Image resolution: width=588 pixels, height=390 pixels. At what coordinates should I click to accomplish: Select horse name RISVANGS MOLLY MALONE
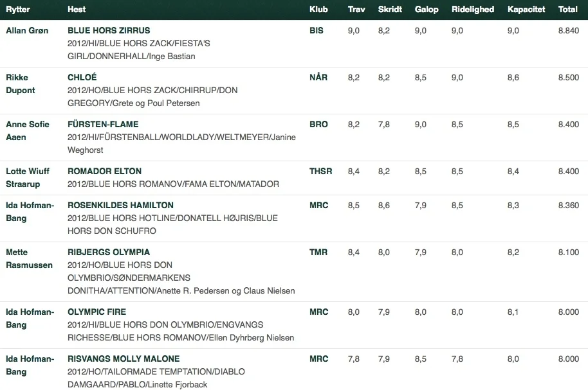point(124,359)
